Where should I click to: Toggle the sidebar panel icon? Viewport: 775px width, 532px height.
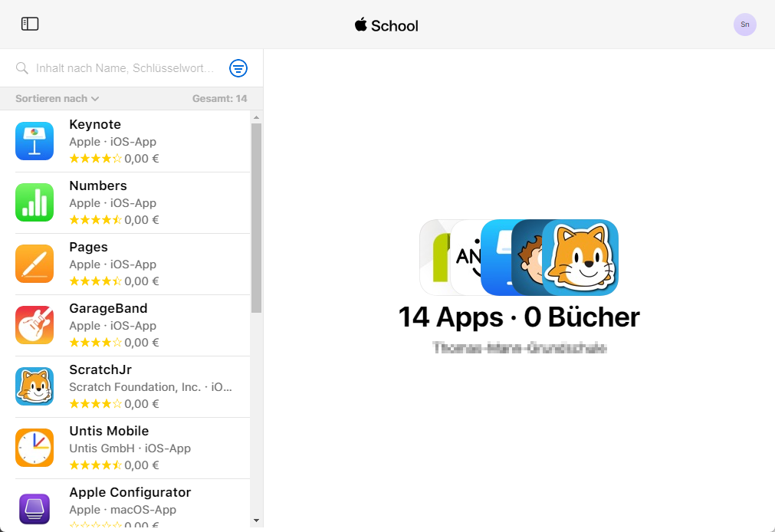[x=30, y=24]
